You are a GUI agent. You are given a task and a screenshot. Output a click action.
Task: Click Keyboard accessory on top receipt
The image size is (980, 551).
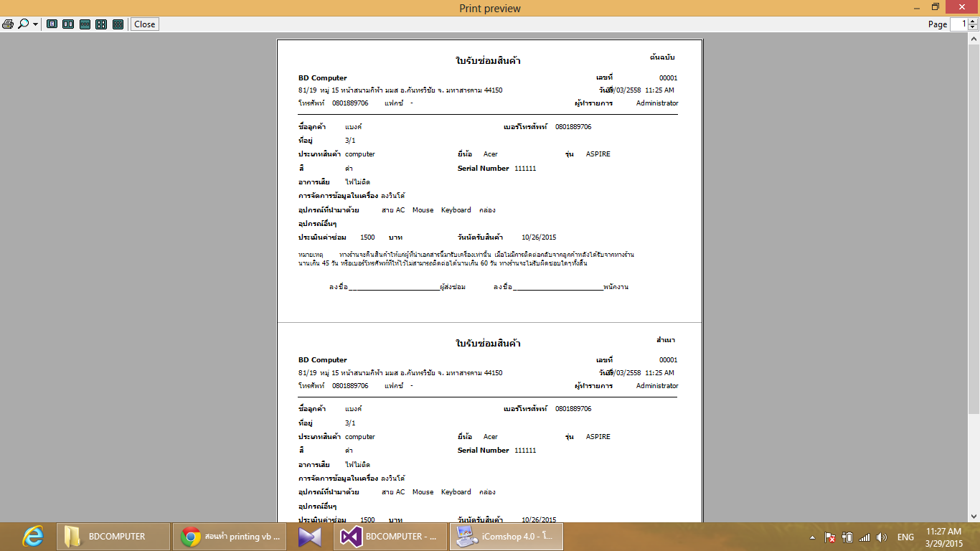tap(456, 209)
